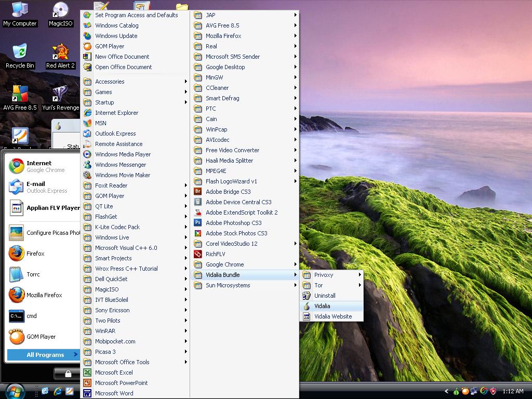Launch RichFLV program
This screenshot has height=399, width=532.
click(x=245, y=254)
